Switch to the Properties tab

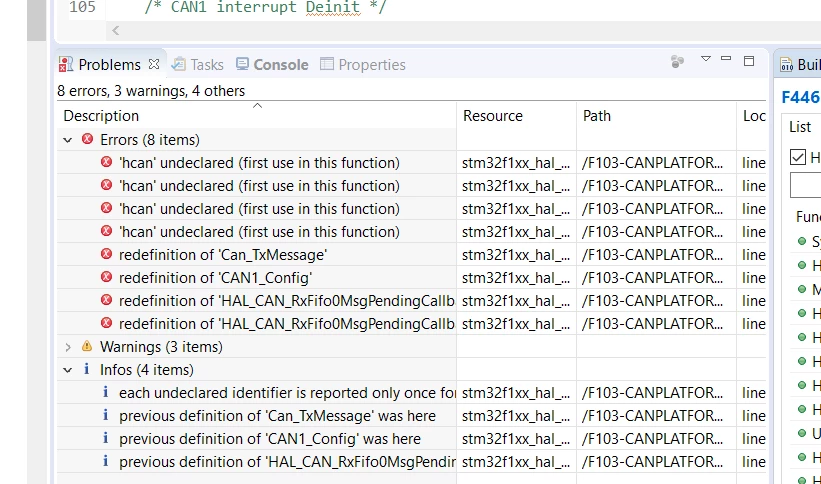click(363, 64)
